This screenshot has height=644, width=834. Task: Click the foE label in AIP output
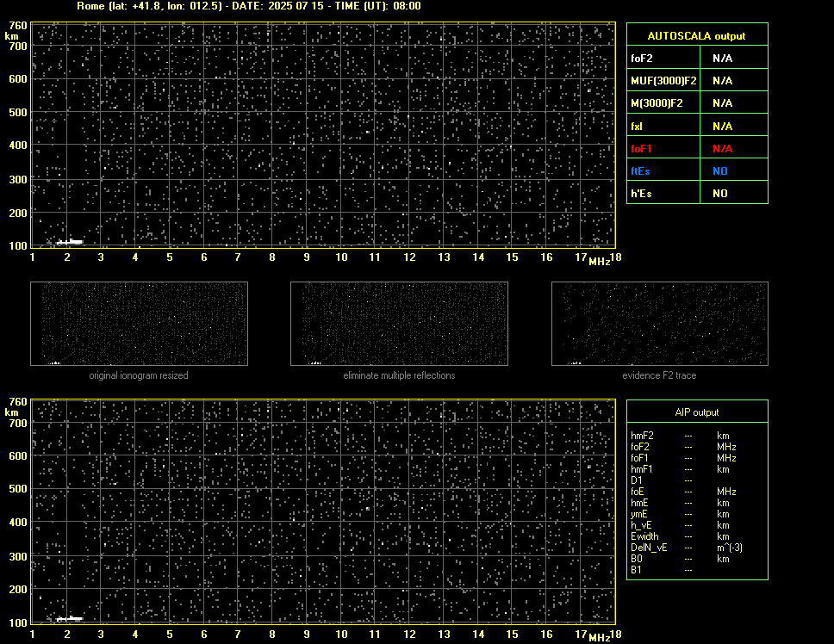(638, 492)
